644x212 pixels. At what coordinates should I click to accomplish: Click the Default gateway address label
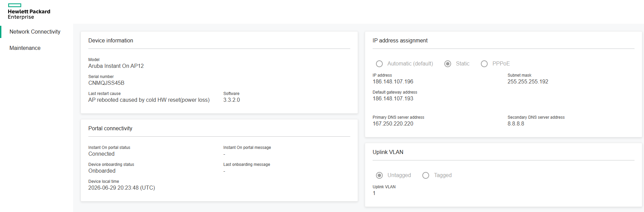pos(395,92)
